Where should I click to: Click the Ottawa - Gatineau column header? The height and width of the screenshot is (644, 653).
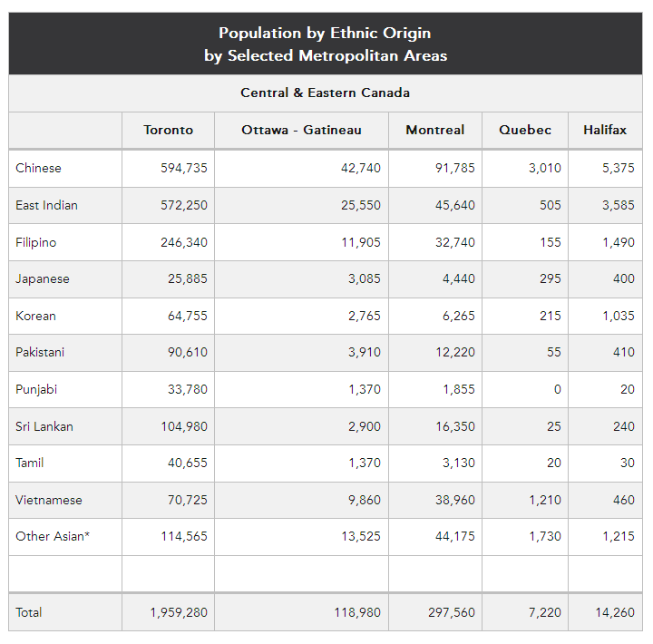301,130
